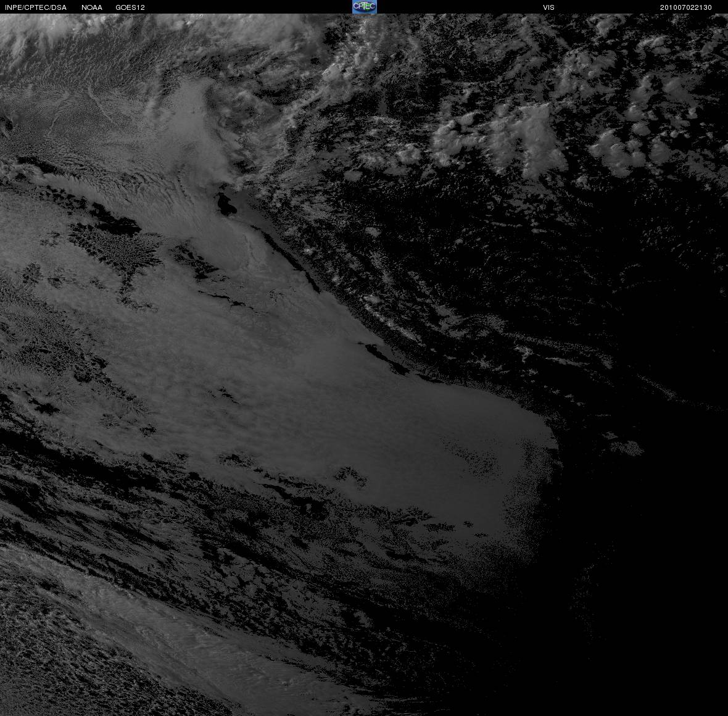Click the VIS channel label
The width and height of the screenshot is (728, 716).
point(549,7)
